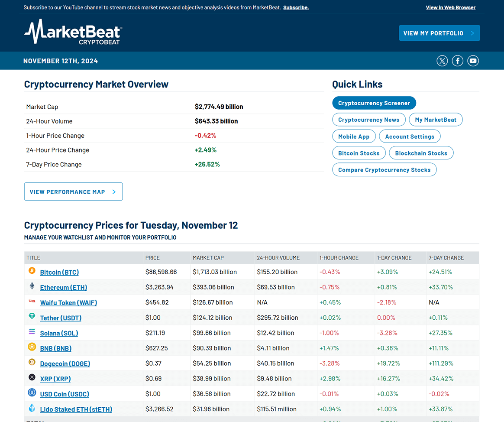504x422 pixels.
Task: Open the Lido Staked ETH (stETH) link
Action: point(76,409)
